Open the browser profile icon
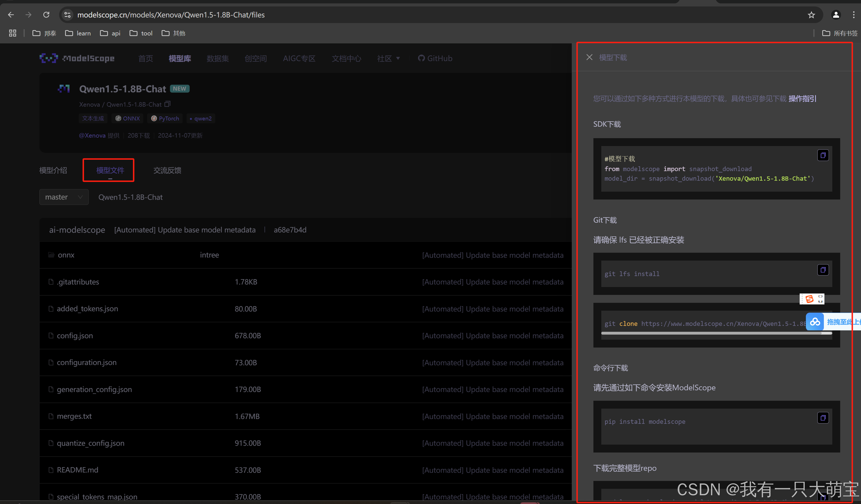Screen dimensions: 861x504 pyautogui.click(x=836, y=15)
